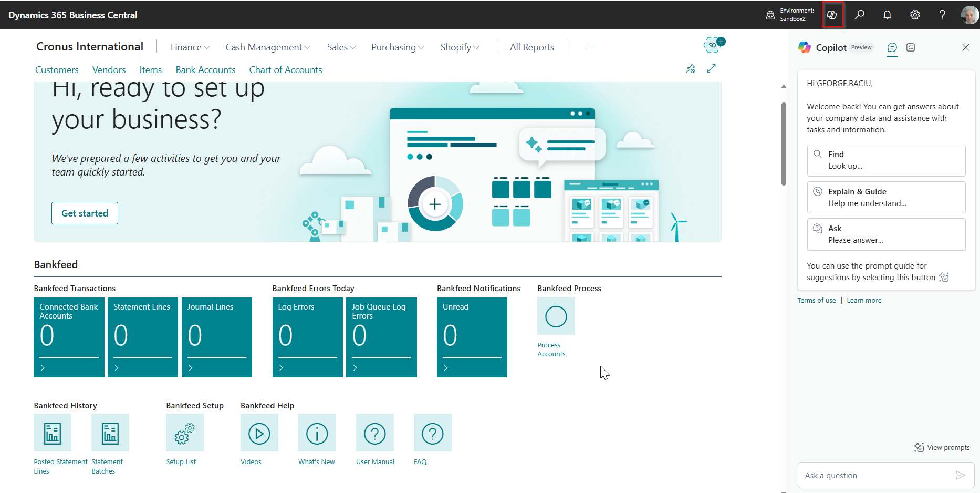Click the Dynamics 365 Business Central title
Screen dimensions: 980x493
point(72,15)
